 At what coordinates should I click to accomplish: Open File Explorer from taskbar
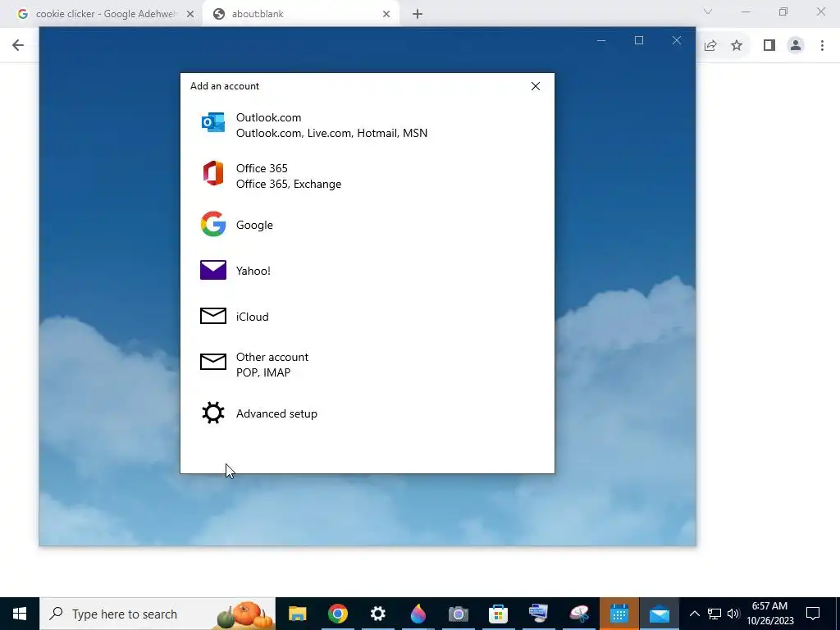point(297,614)
